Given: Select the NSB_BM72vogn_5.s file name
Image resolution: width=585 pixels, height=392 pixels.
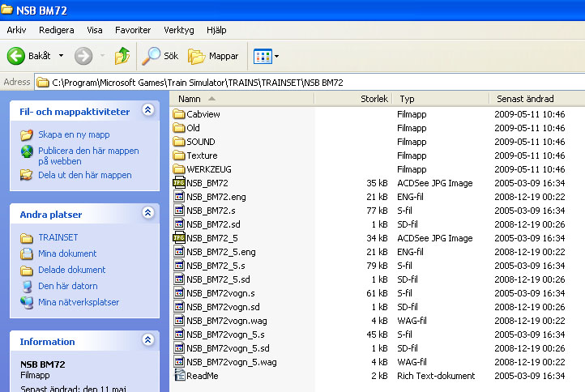Looking at the screenshot, I should pyautogui.click(x=225, y=334).
